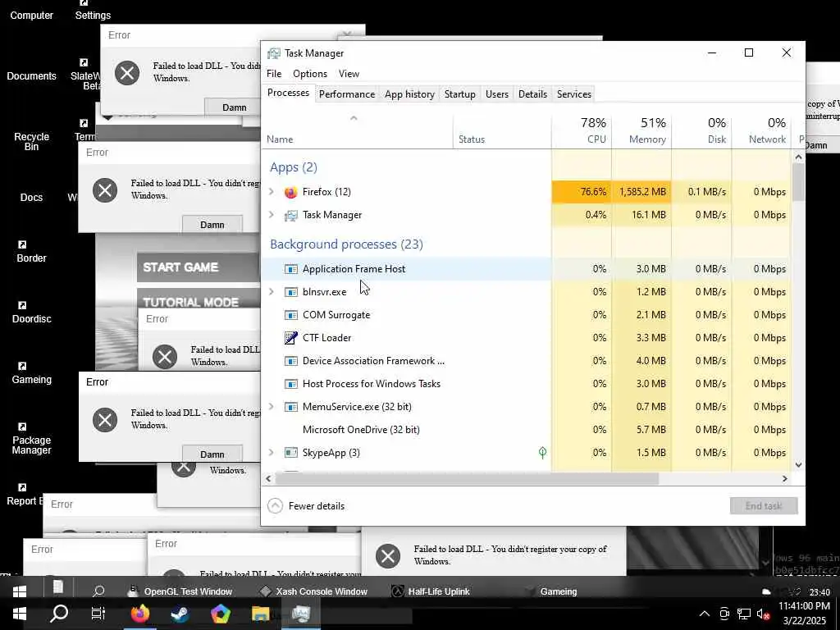
Task: Click the Task Manager title bar icon
Action: (x=274, y=53)
